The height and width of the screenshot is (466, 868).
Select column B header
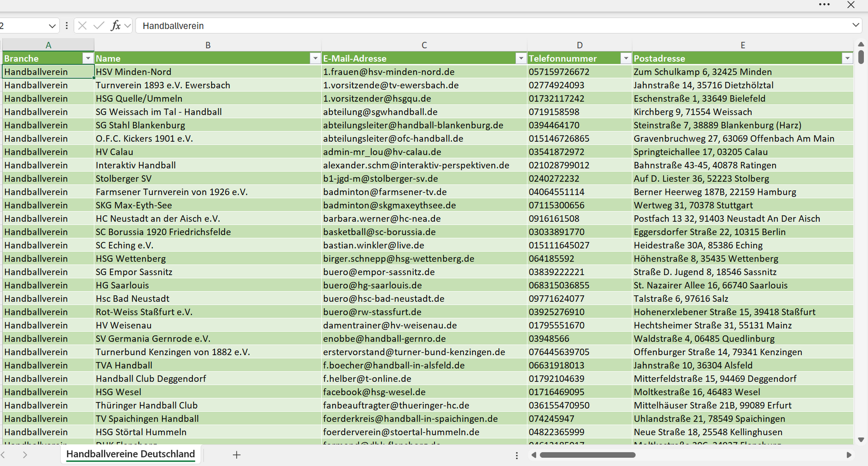pos(208,45)
